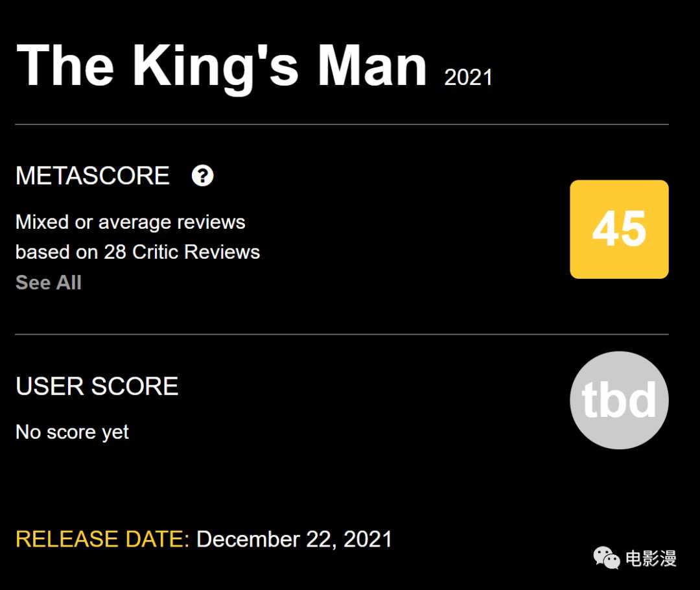Viewport: 700px width, 590px height.
Task: Click the 电影漫 watermark text
Action: tap(651, 558)
